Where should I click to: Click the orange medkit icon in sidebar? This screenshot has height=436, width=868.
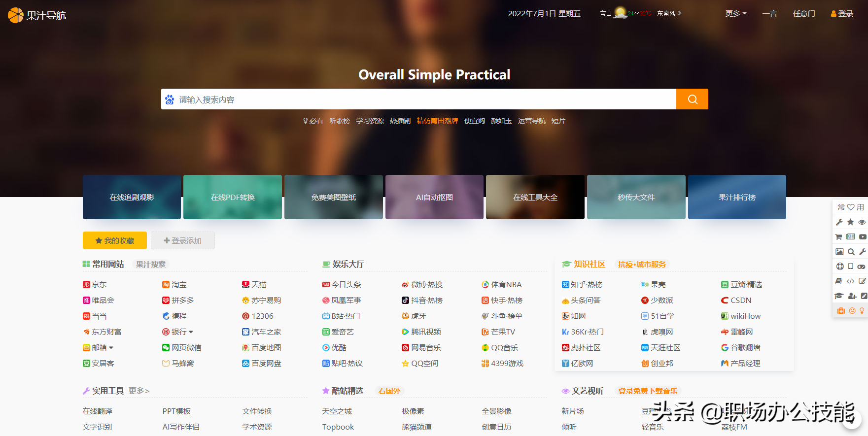click(841, 311)
